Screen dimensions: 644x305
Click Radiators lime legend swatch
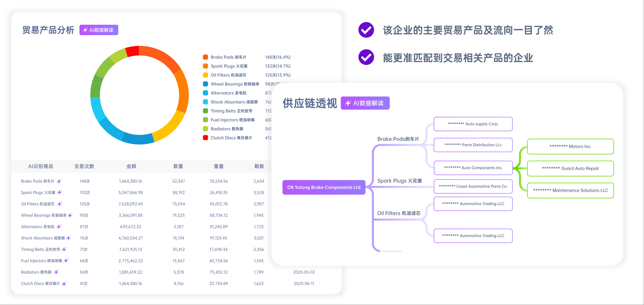(x=206, y=129)
